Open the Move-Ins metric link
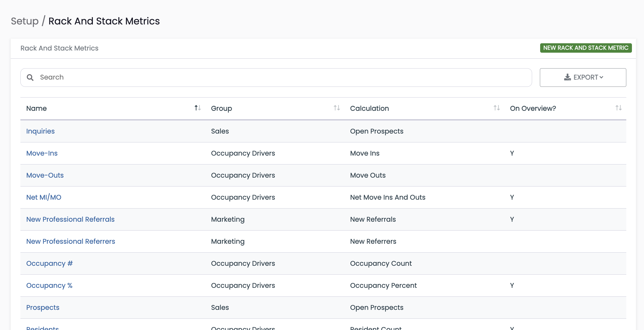 click(x=42, y=153)
